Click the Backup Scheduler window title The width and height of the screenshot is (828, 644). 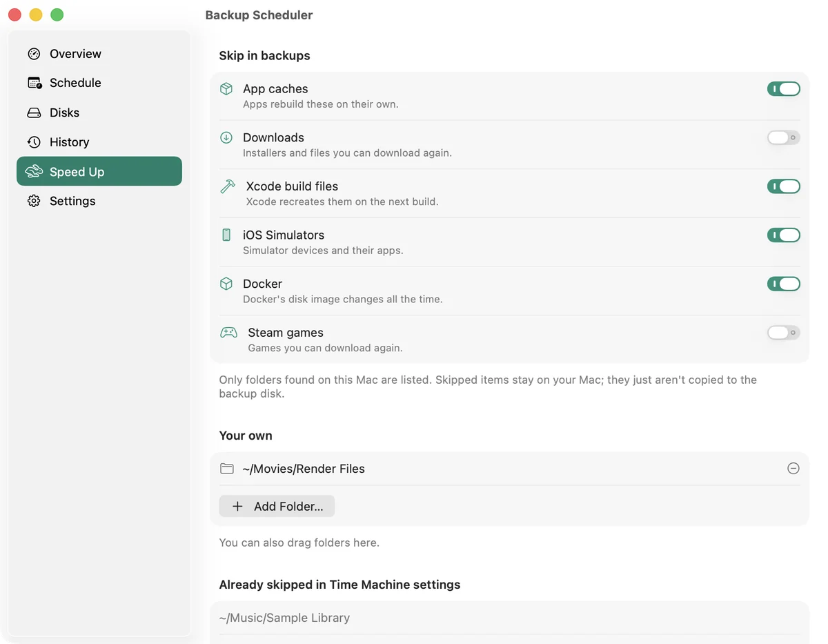[259, 15]
